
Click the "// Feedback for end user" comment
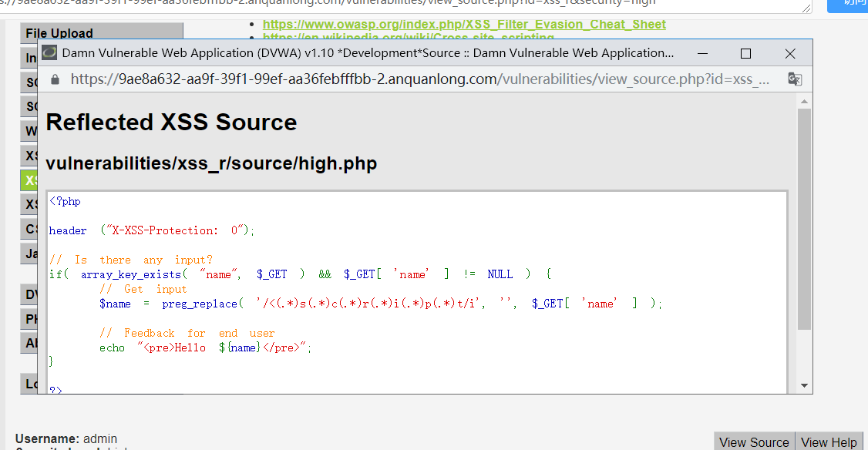(187, 333)
